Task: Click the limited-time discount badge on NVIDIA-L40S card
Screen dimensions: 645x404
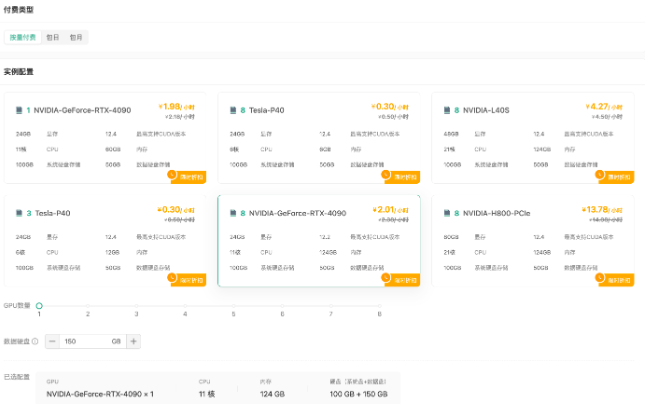Action: (615, 176)
